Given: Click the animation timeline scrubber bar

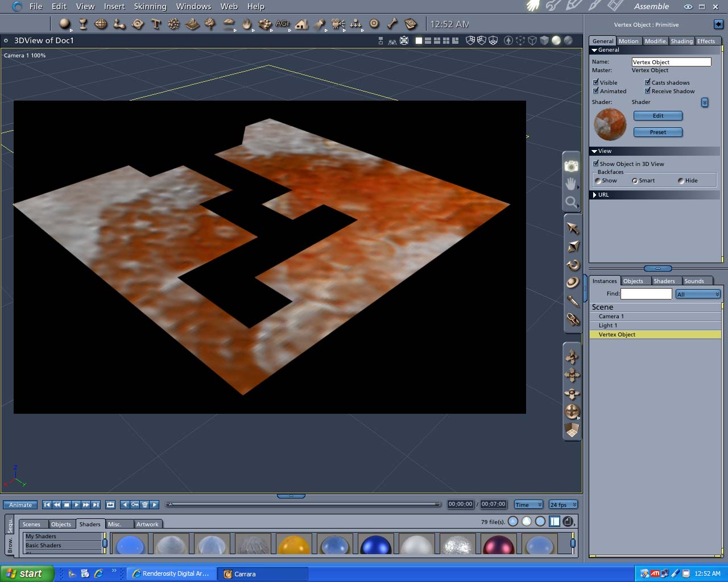Looking at the screenshot, I should pyautogui.click(x=303, y=504).
